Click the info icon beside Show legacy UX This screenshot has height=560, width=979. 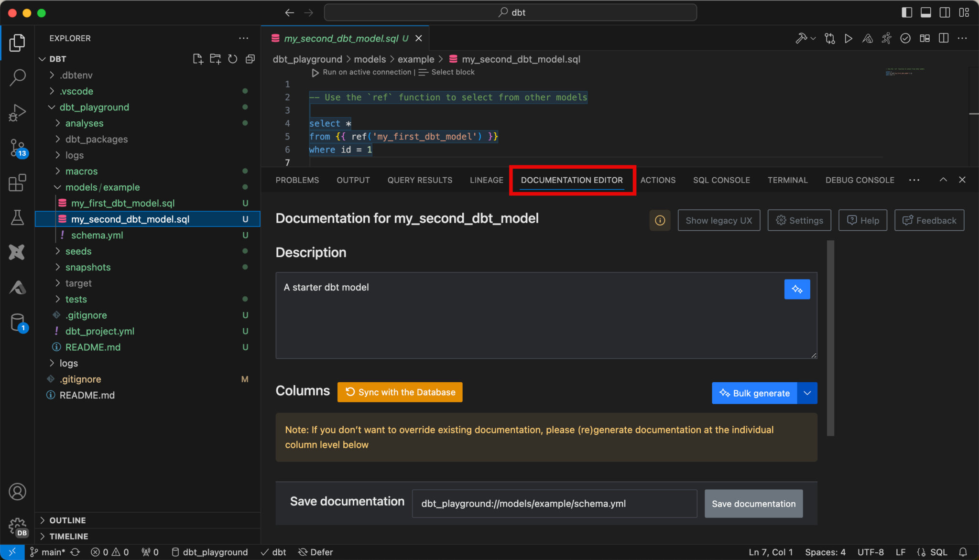(x=660, y=220)
